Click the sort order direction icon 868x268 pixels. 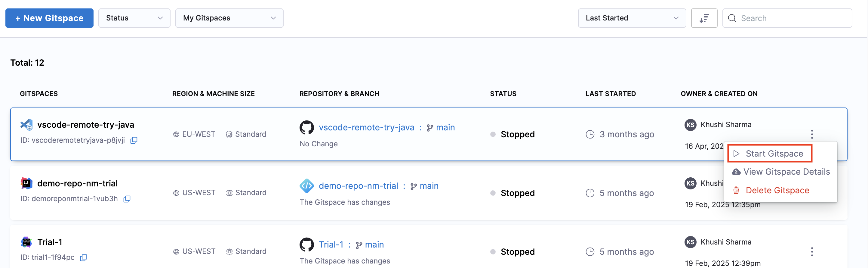point(704,18)
